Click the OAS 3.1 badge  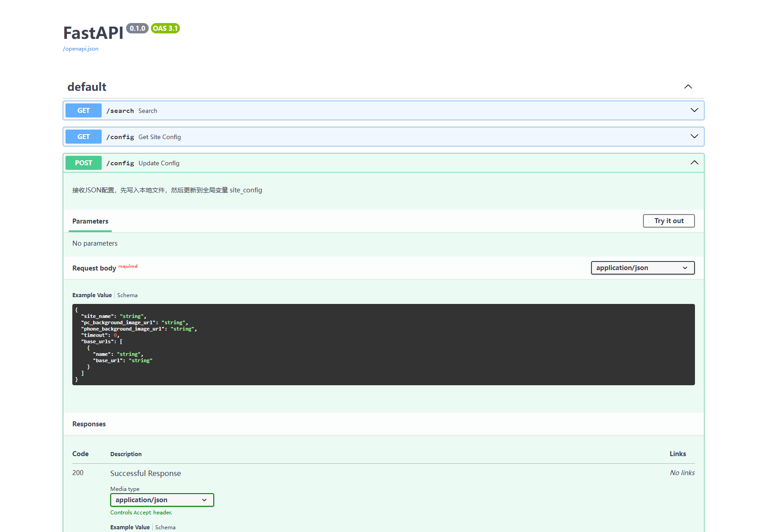pyautogui.click(x=165, y=28)
